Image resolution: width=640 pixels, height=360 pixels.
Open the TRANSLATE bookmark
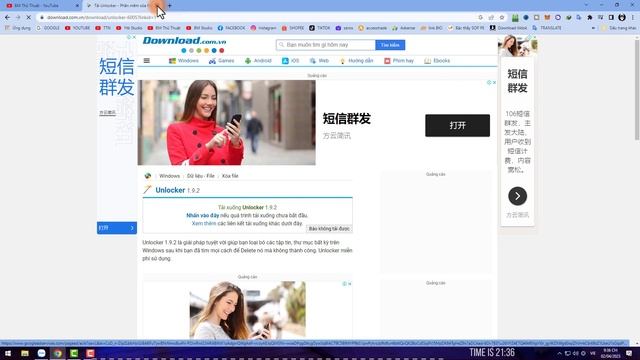click(x=547, y=28)
